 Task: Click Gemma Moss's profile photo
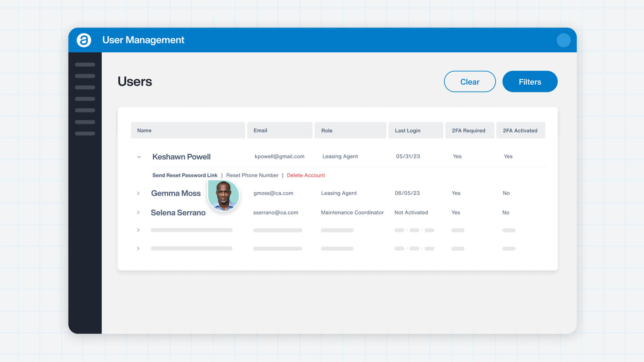point(223,195)
